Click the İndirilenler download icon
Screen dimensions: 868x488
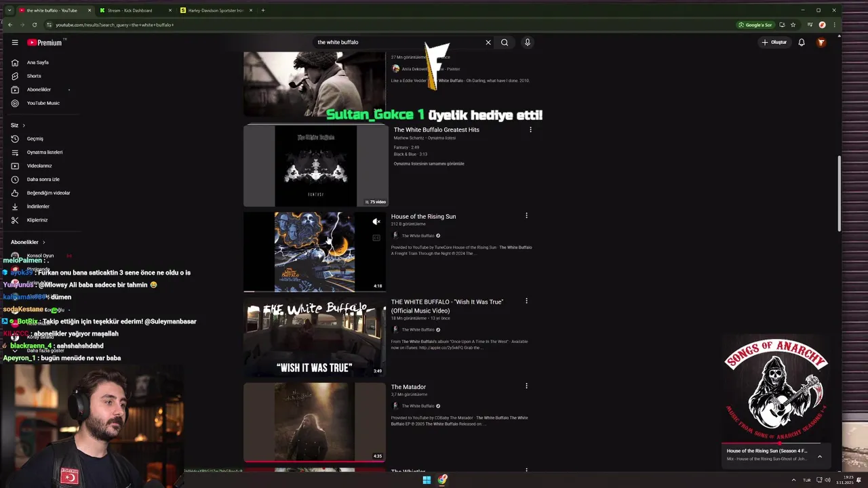[15, 206]
